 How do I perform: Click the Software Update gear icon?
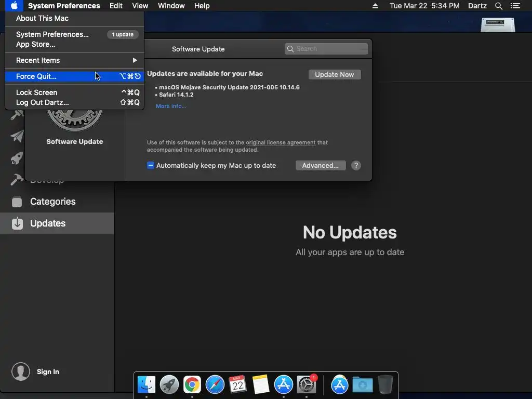pyautogui.click(x=75, y=120)
